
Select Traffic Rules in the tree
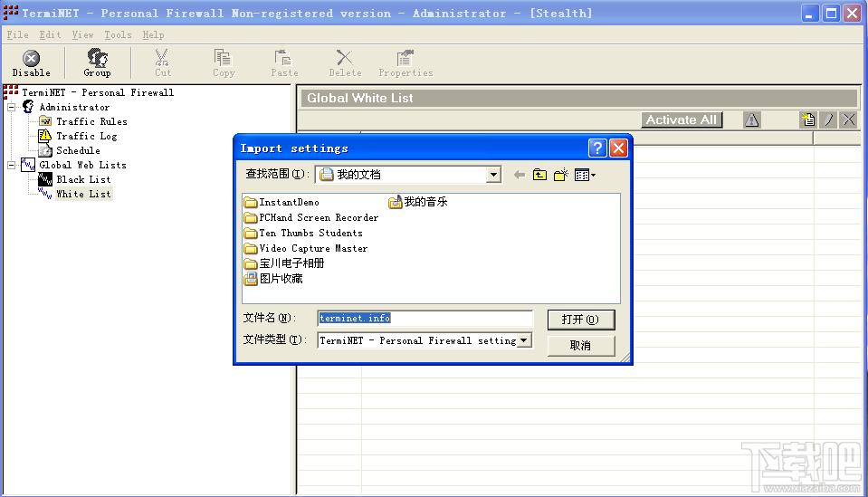click(91, 121)
